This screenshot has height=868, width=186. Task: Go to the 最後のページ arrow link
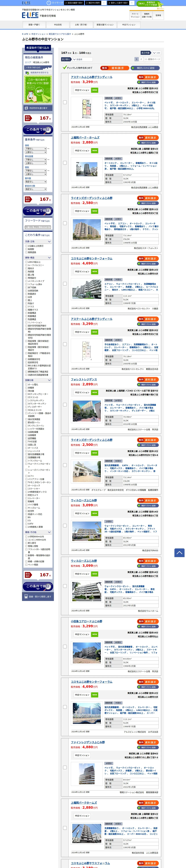152,59
